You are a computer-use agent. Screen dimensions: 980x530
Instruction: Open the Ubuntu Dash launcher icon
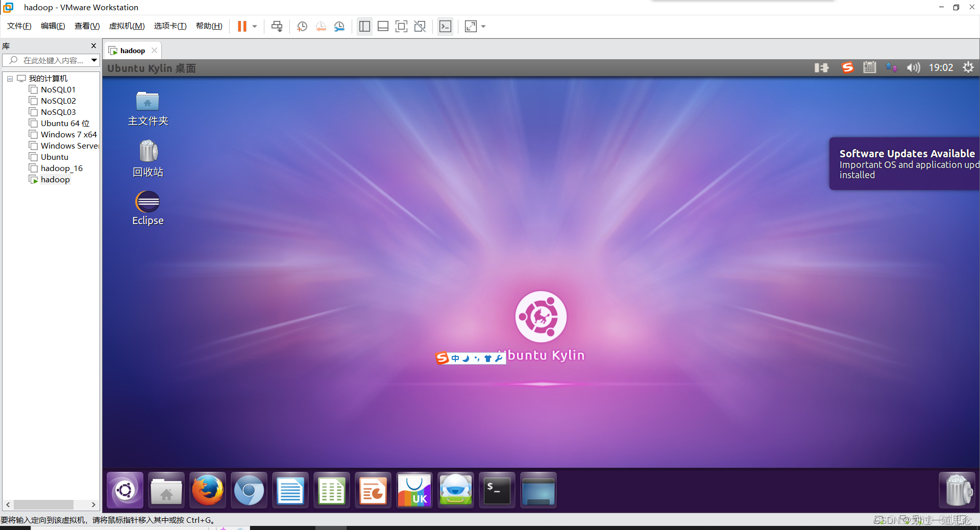point(125,490)
